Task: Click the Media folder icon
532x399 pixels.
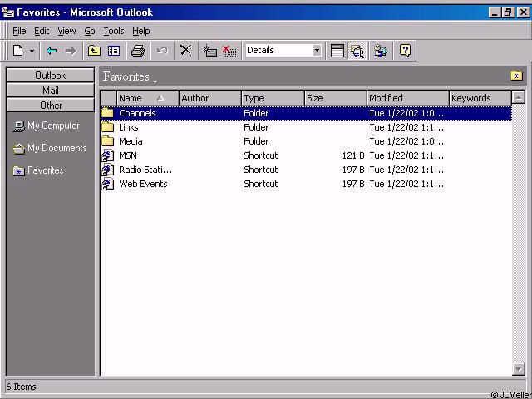Action: [x=107, y=140]
